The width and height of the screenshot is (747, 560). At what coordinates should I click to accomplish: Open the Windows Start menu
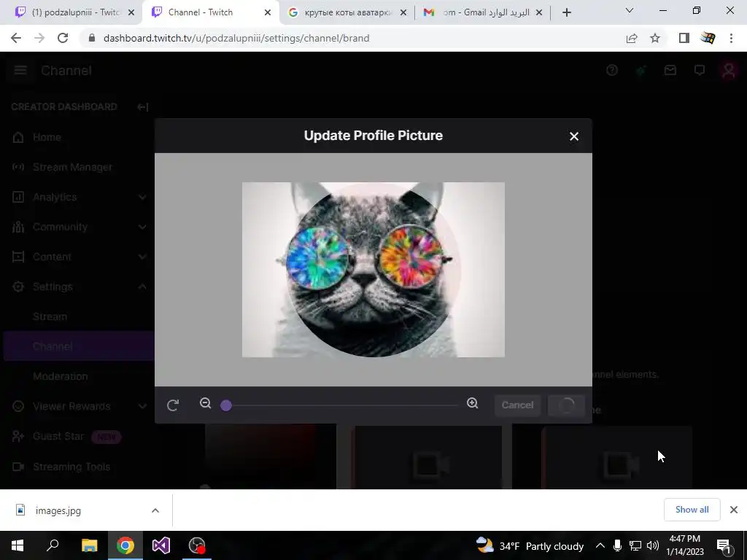coord(18,545)
